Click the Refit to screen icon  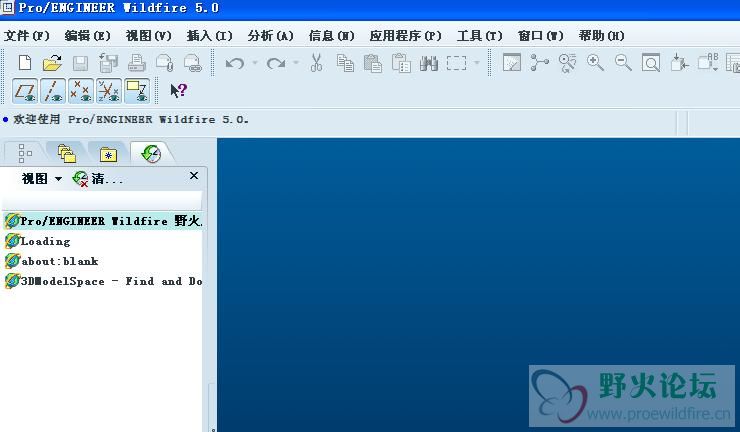coord(651,62)
